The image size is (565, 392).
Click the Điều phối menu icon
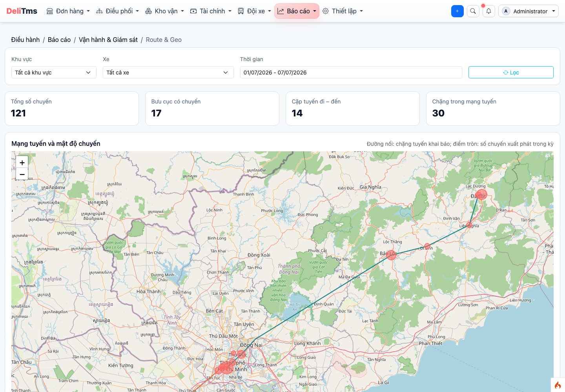[x=99, y=11]
